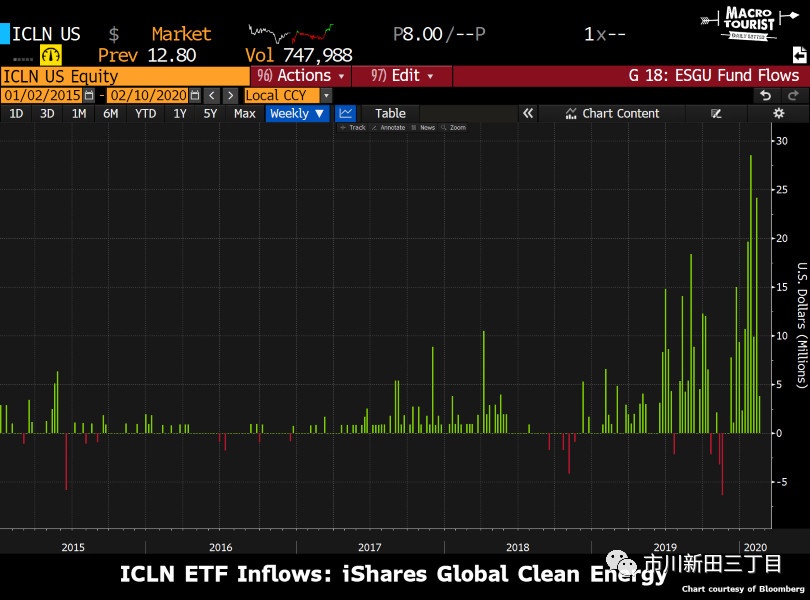Screen dimensions: 810x600
Task: Click the Chart Content button label
Action: point(620,114)
